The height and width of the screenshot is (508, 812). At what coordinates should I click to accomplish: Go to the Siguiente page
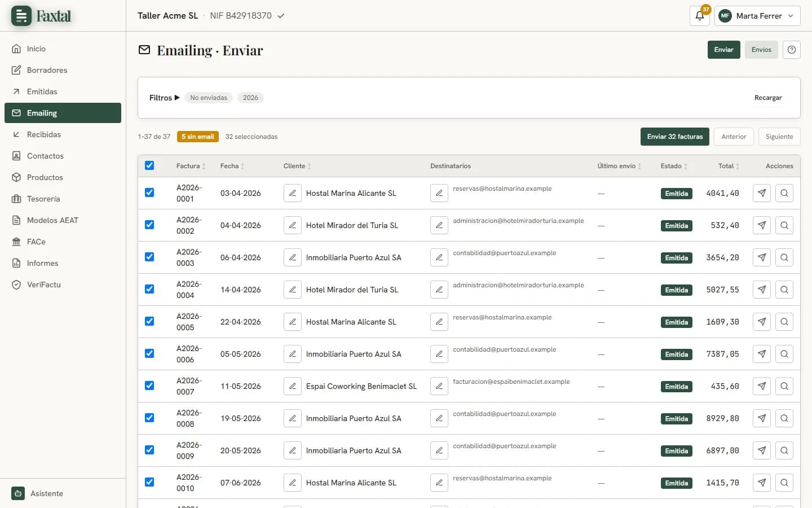[779, 137]
